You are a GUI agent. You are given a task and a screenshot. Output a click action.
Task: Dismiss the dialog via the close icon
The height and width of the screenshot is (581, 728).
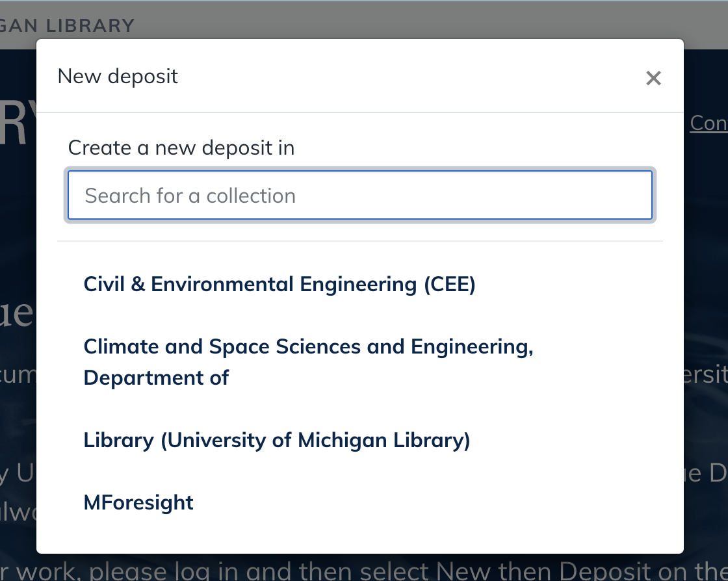(653, 77)
